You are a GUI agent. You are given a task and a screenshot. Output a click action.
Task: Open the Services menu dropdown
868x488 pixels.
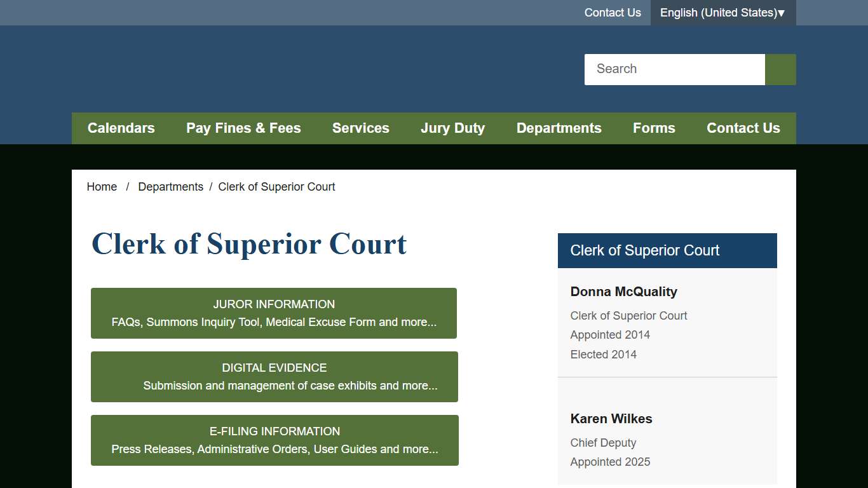pyautogui.click(x=360, y=128)
